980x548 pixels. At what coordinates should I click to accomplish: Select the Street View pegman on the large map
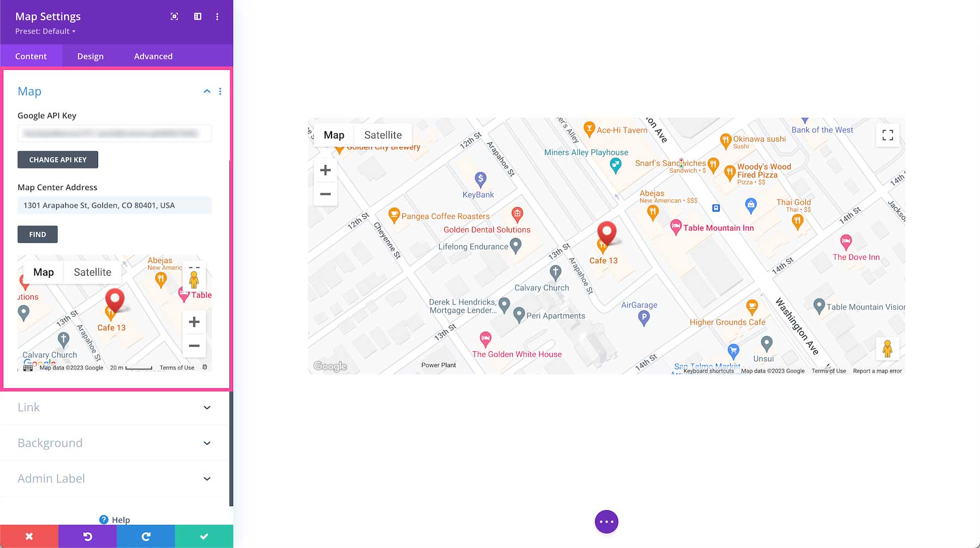[887, 349]
